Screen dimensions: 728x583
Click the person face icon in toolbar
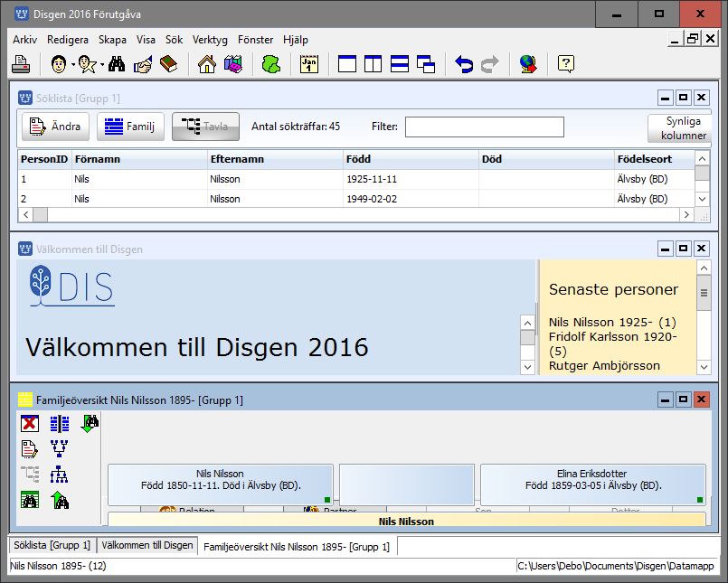point(59,64)
